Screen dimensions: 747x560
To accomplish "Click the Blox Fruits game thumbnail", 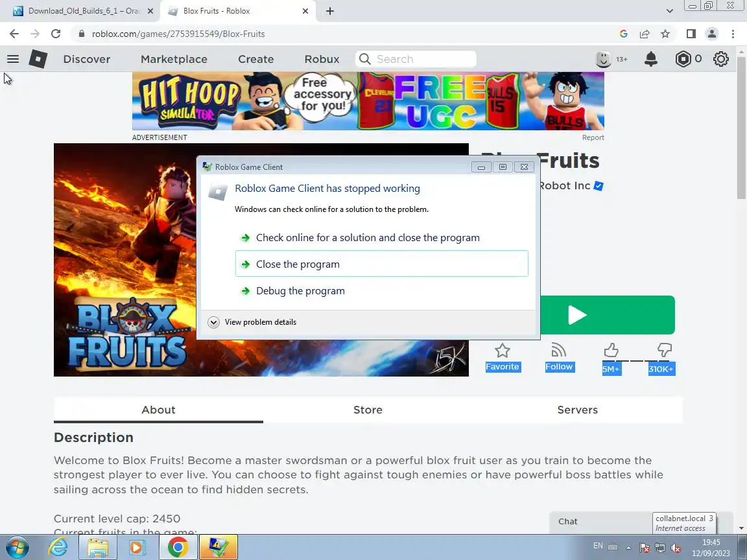I will 125,259.
